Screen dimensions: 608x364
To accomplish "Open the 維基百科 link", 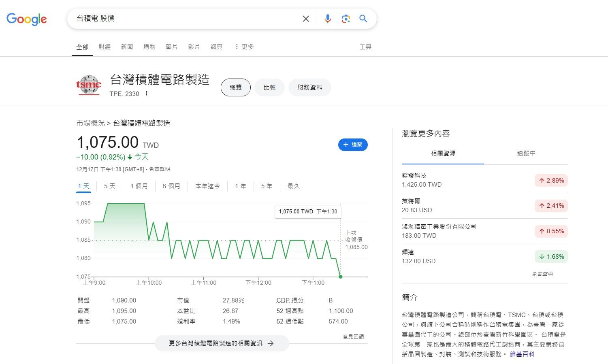I will point(522,354).
